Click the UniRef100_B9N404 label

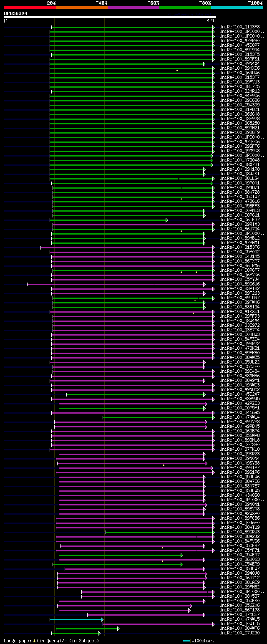pos(239,64)
